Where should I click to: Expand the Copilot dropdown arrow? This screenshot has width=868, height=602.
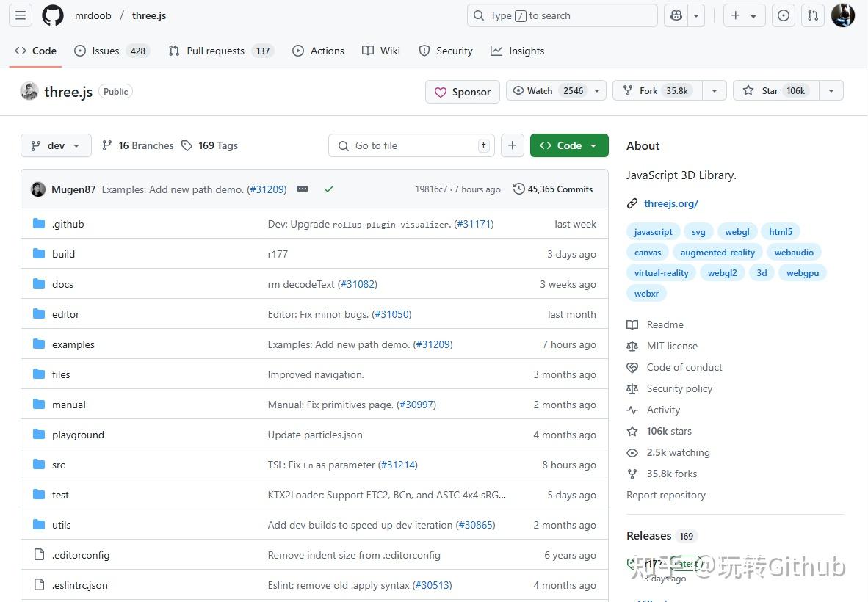coord(696,16)
